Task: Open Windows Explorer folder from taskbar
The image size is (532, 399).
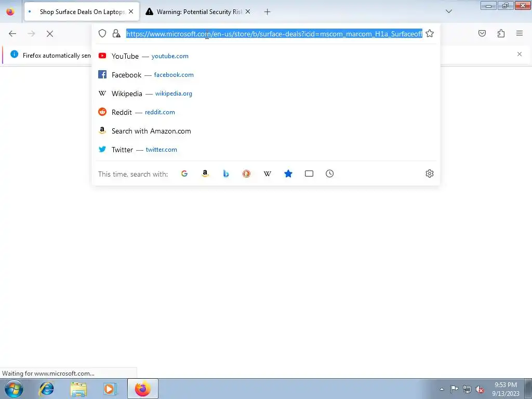Action: click(78, 389)
